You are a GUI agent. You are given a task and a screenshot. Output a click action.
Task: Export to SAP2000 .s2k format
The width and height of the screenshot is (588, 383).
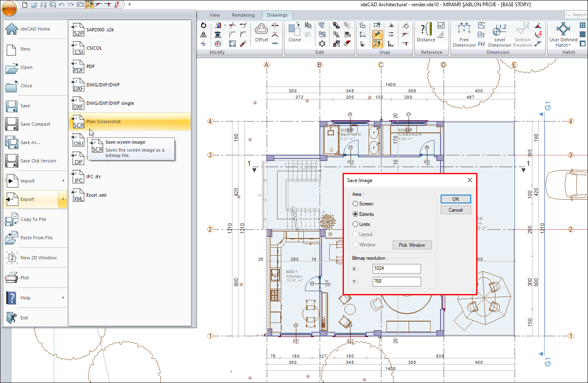click(x=100, y=30)
